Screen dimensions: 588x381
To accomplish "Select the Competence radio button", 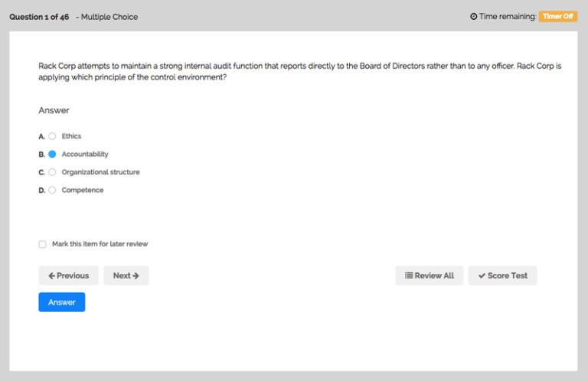I will [52, 190].
